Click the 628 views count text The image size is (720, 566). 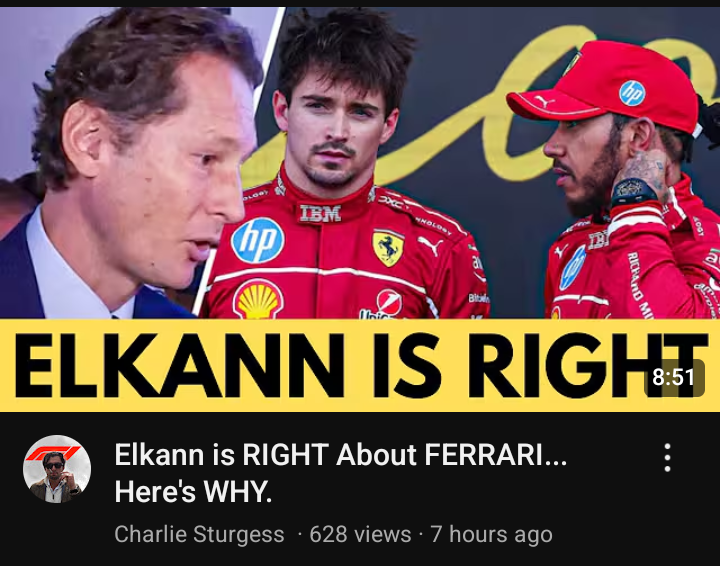pyautogui.click(x=360, y=534)
